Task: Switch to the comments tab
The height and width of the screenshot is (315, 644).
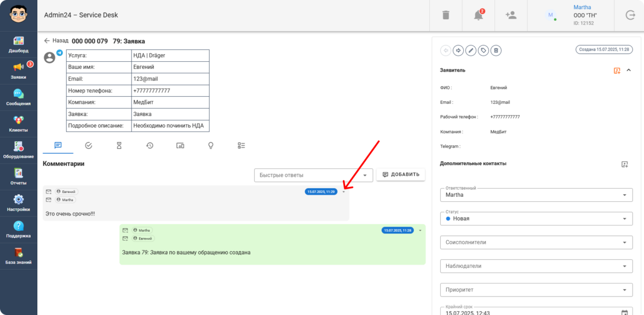Action: (58, 145)
